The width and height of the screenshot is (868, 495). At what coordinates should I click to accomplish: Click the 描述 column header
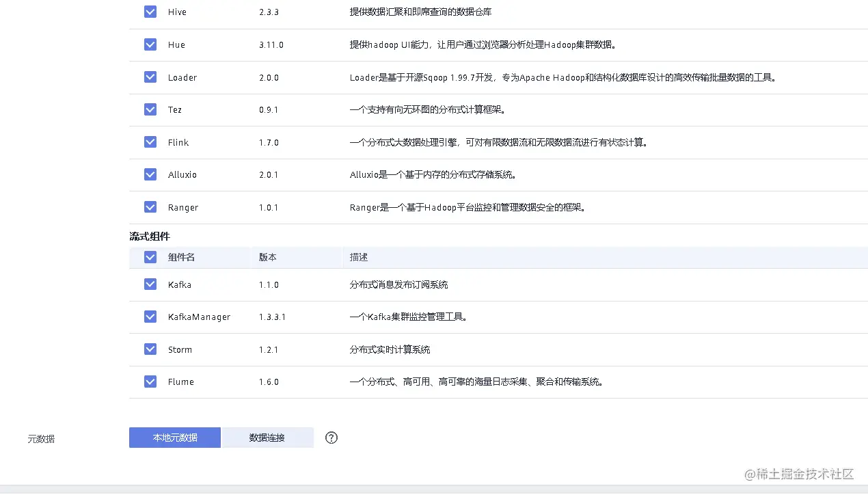[359, 257]
